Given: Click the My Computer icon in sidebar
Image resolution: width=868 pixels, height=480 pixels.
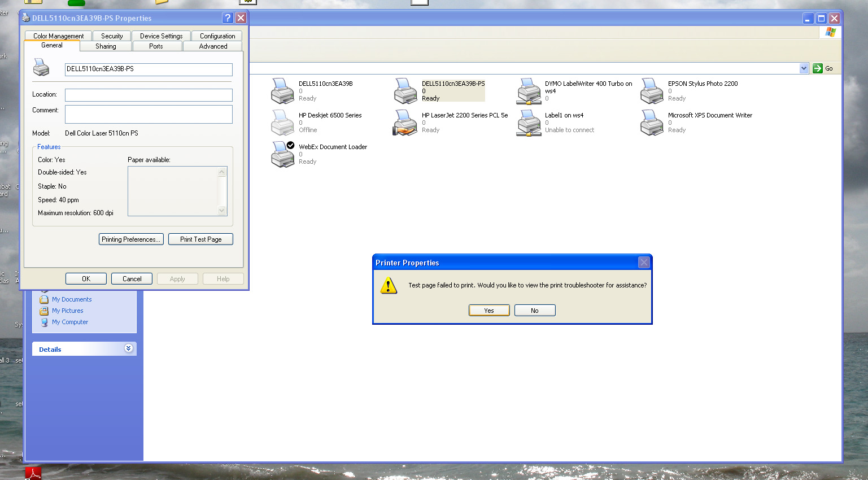Looking at the screenshot, I should point(44,322).
